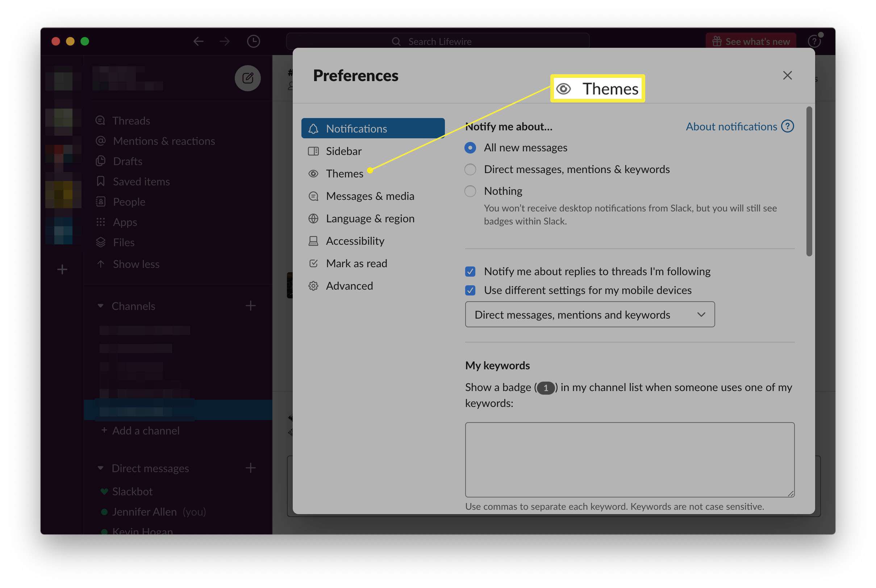This screenshot has height=588, width=876.
Task: Select the All new messages radio button
Action: [470, 147]
